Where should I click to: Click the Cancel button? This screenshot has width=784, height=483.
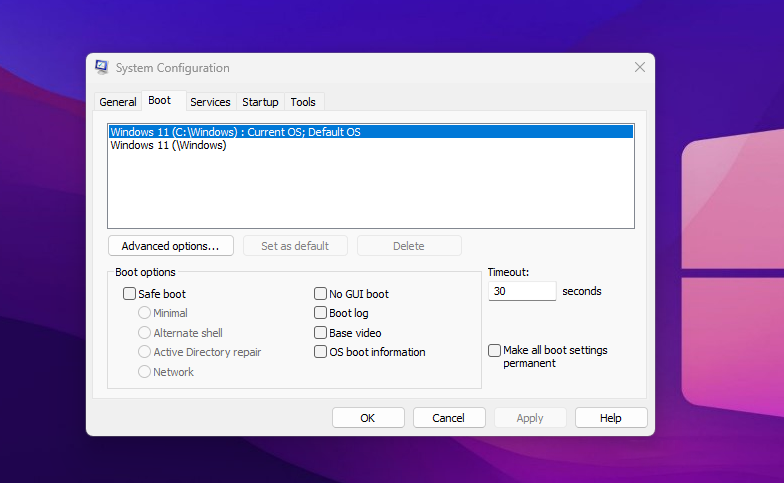449,418
